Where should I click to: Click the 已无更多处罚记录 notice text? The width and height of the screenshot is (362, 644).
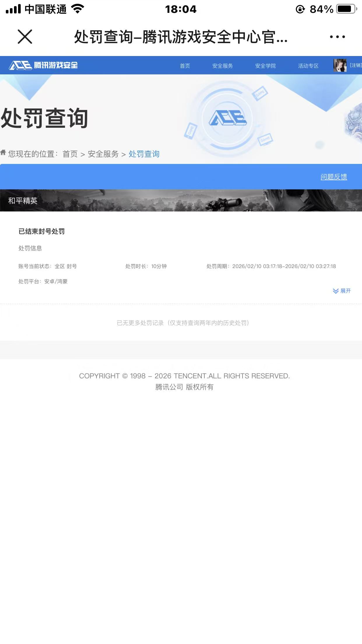tap(183, 323)
